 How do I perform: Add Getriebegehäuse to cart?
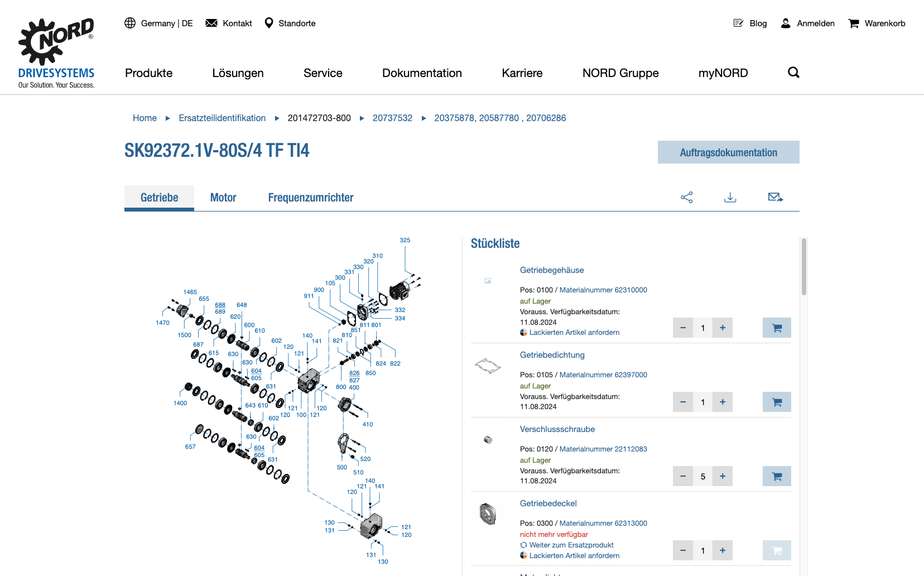pos(777,328)
